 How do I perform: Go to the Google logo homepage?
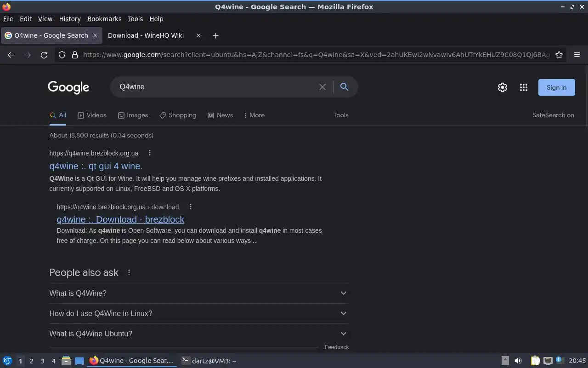[68, 87]
